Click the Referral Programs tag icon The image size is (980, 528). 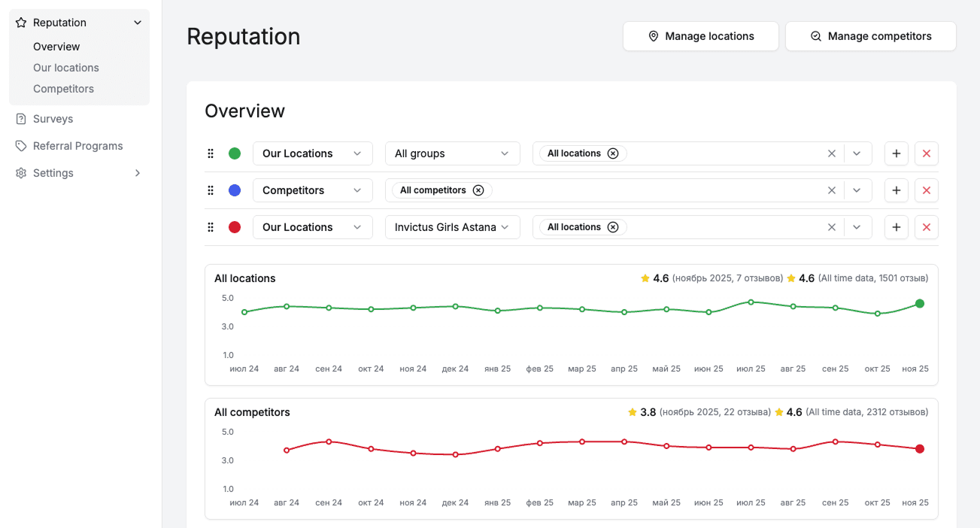pyautogui.click(x=20, y=145)
